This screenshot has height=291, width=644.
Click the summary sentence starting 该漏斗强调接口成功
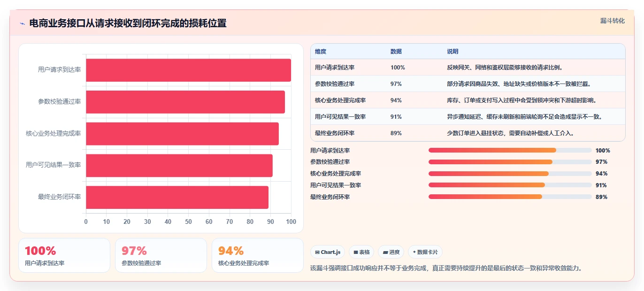446,268
